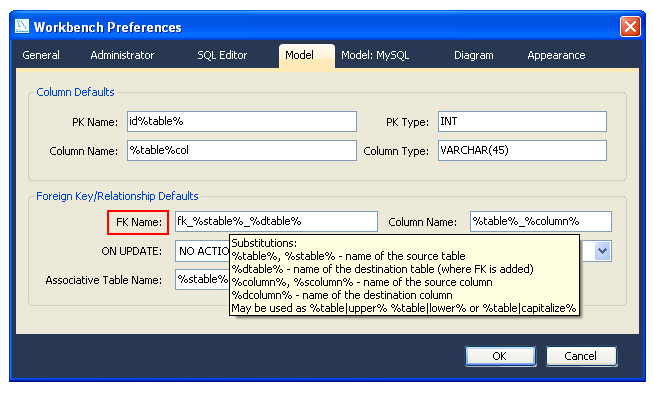
Task: Switch to the Diagram tab
Action: click(474, 55)
